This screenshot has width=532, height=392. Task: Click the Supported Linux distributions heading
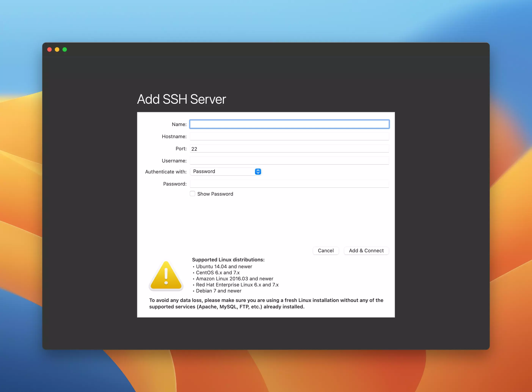point(228,260)
